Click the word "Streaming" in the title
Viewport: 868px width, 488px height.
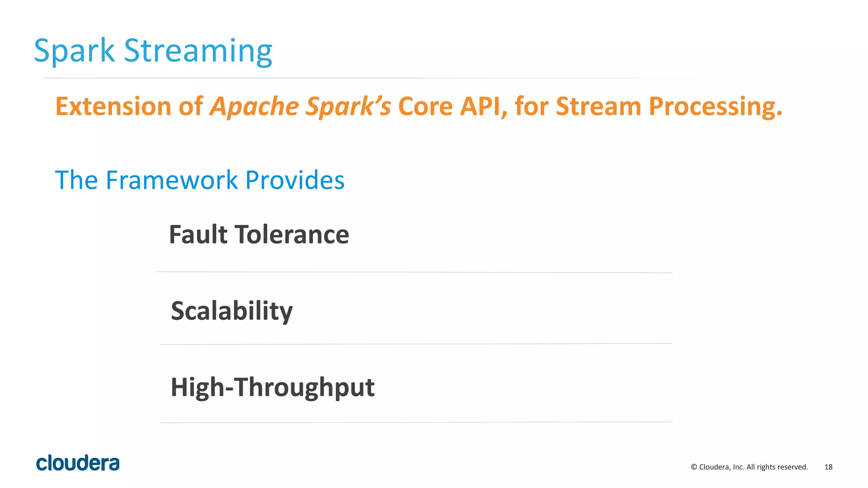pyautogui.click(x=198, y=51)
